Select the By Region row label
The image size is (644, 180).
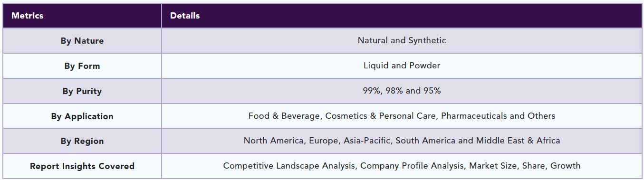[x=82, y=141]
